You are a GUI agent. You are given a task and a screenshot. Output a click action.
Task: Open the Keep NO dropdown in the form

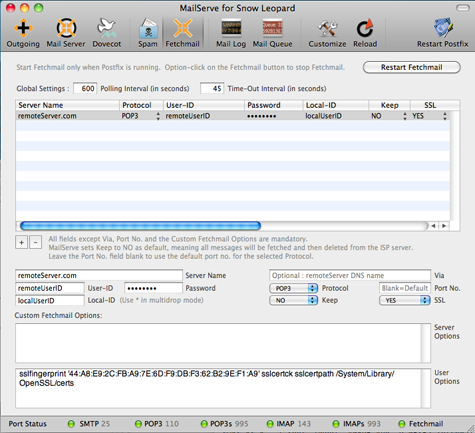click(293, 300)
